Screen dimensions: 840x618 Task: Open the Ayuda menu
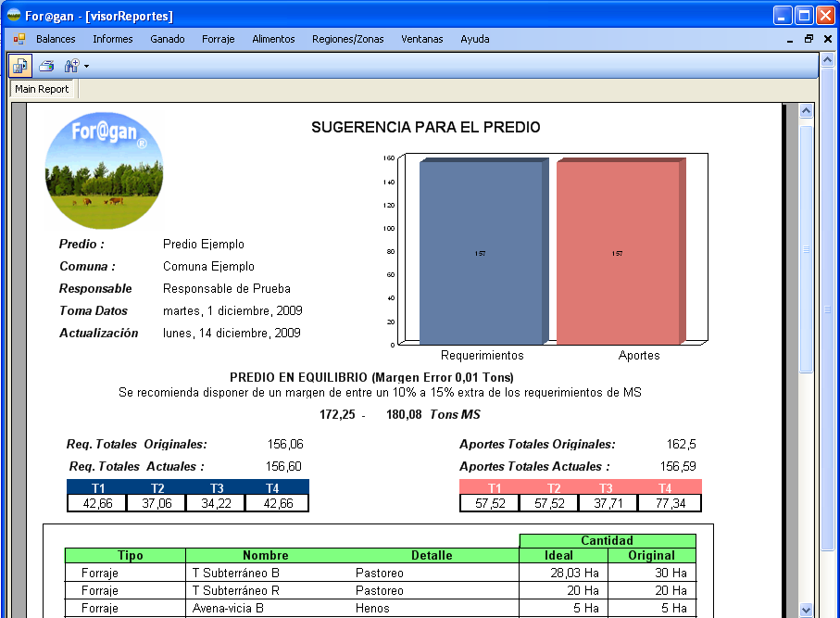474,39
